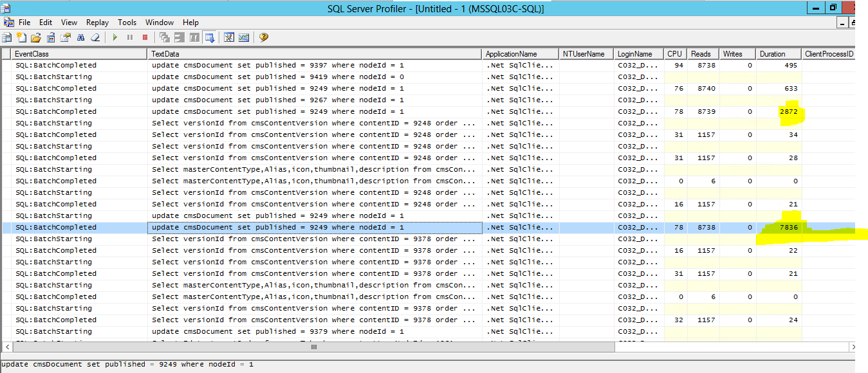Screen dimensions: 868x373
Task: Open the Tools menu
Action: tap(127, 23)
